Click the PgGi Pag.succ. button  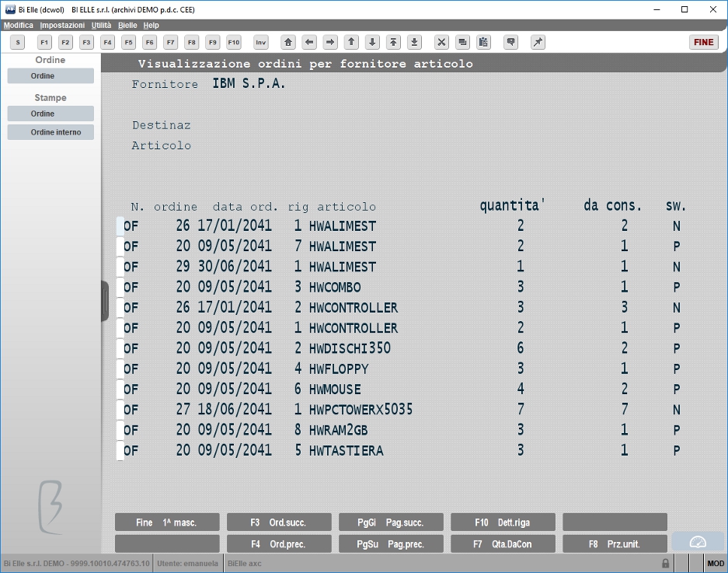point(391,522)
